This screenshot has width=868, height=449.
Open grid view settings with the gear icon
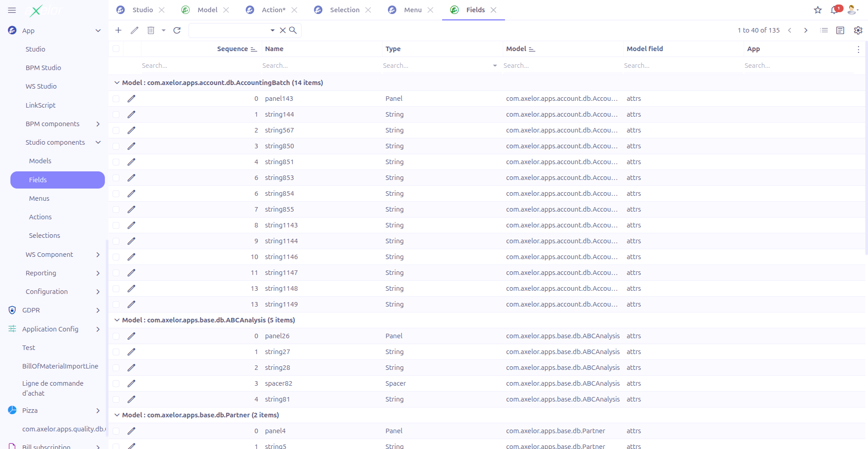(858, 30)
